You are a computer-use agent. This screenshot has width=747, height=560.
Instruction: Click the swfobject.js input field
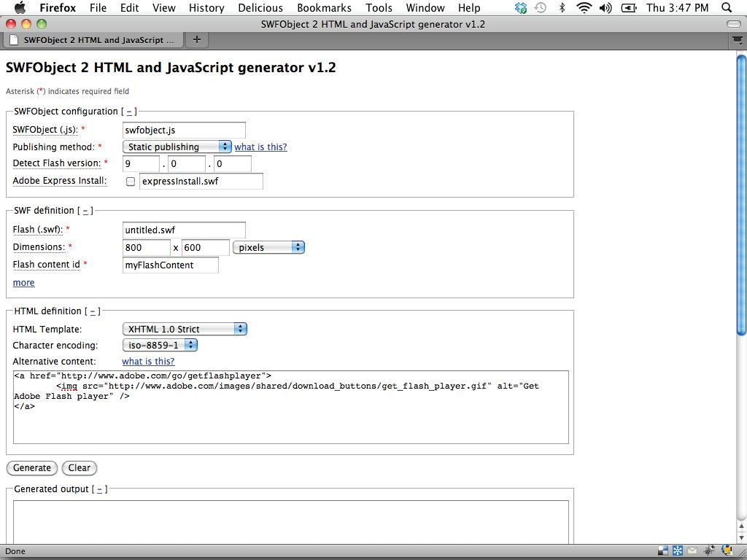[x=184, y=130]
